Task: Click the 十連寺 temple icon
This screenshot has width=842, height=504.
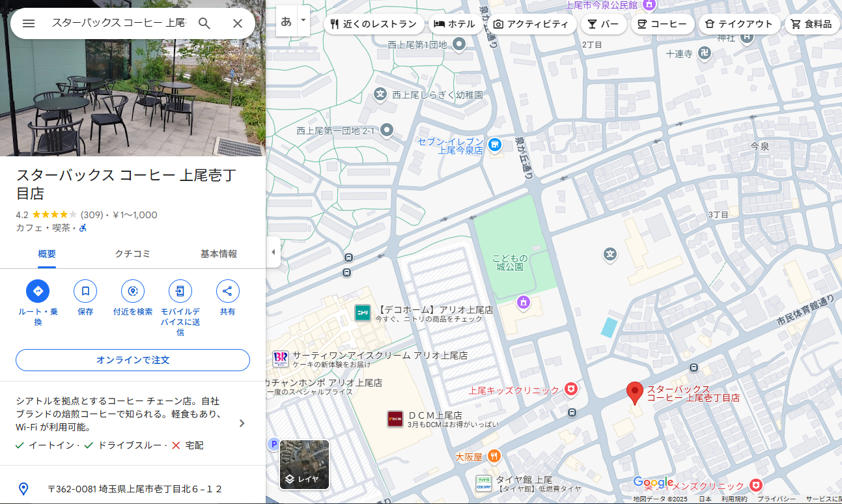Action: pyautogui.click(x=705, y=54)
